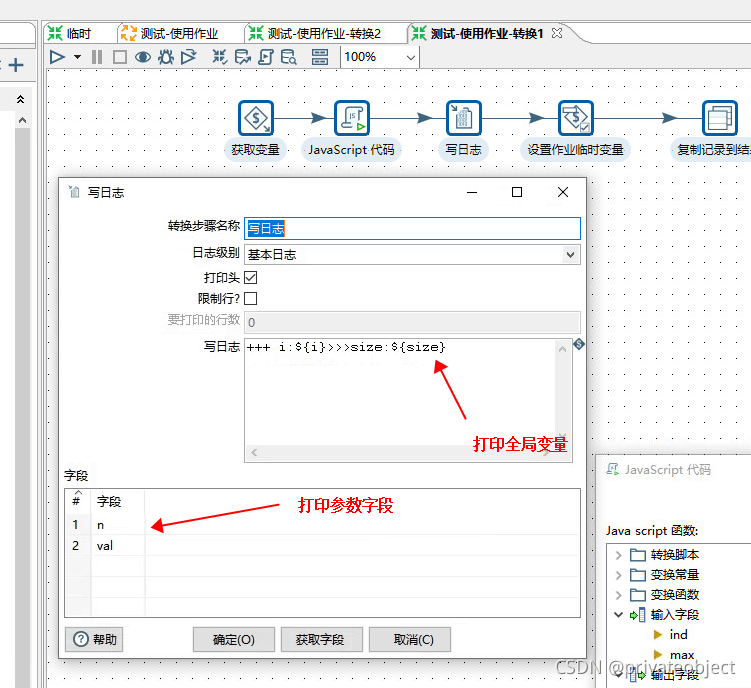751x688 pixels.
Task: Switch to the 临时 tab
Action: 70,34
